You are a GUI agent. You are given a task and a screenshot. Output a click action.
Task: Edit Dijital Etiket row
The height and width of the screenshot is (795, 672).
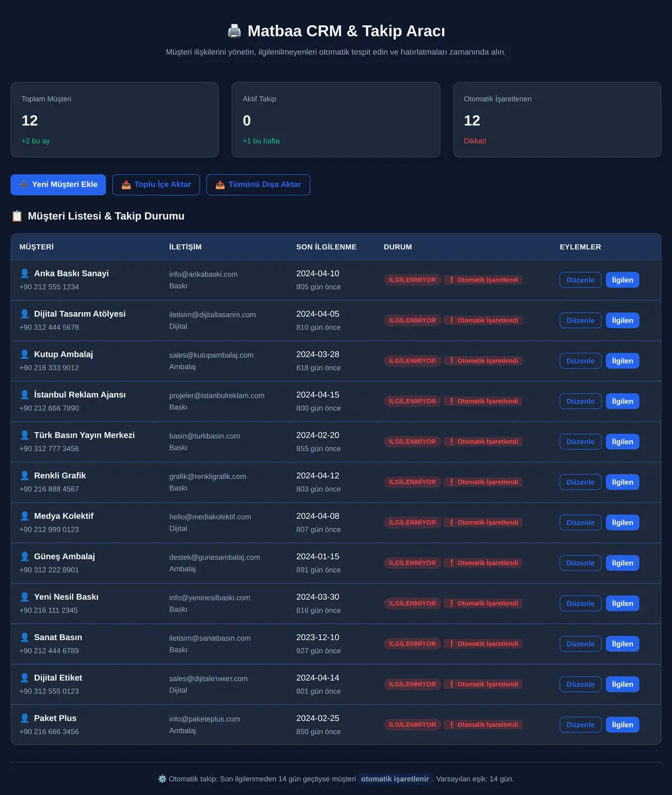tap(581, 684)
